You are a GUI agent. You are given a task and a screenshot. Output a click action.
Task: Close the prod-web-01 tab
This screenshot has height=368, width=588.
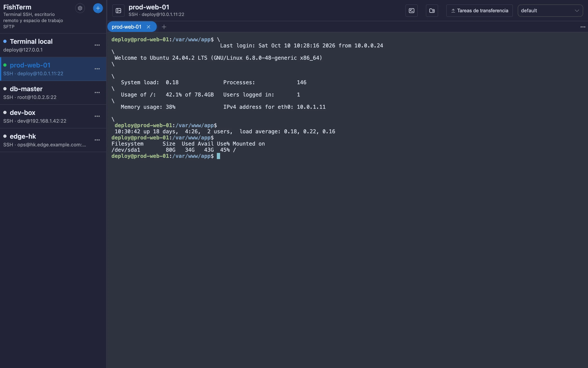pyautogui.click(x=148, y=27)
